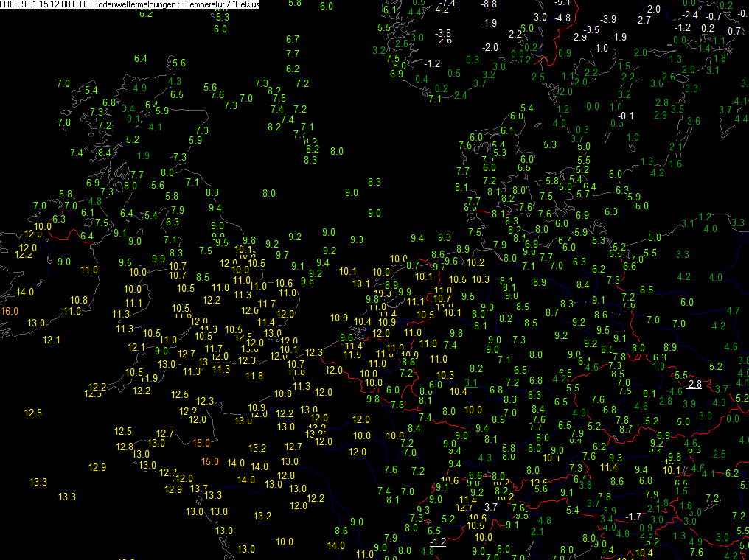This screenshot has width=749, height=560.
Task: Select the underlined green 2.1 reading
Action: pyautogui.click(x=537, y=532)
